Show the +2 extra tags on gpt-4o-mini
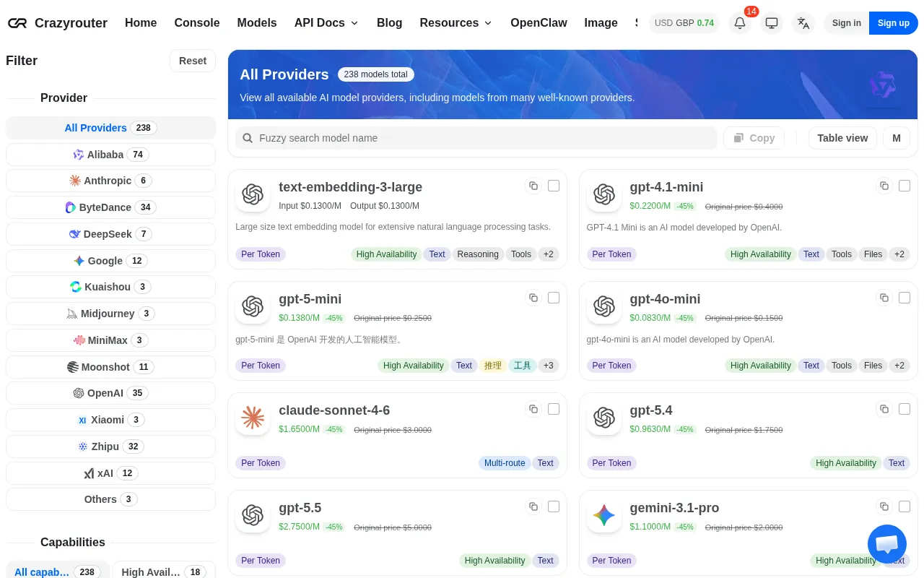Image resolution: width=924 pixels, height=578 pixels. (x=899, y=366)
